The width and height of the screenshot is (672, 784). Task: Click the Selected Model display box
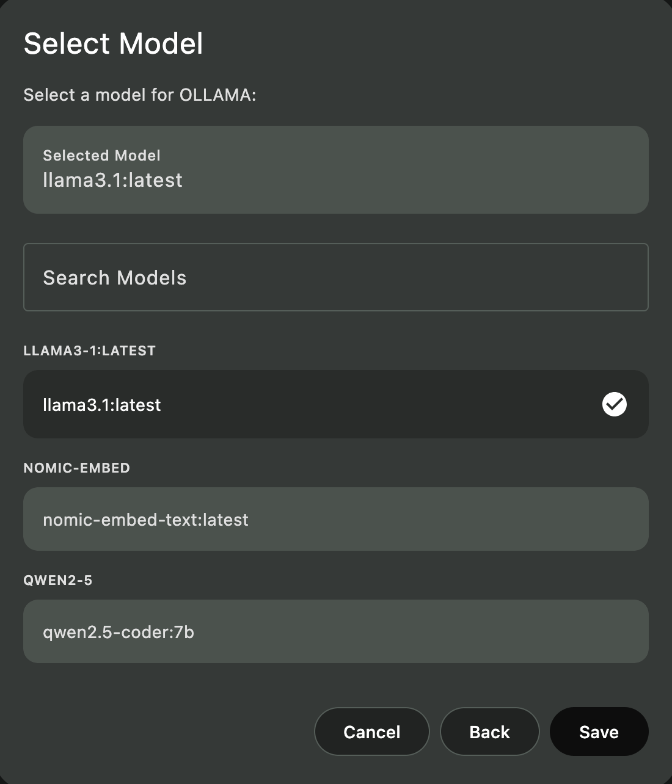pyautogui.click(x=335, y=170)
